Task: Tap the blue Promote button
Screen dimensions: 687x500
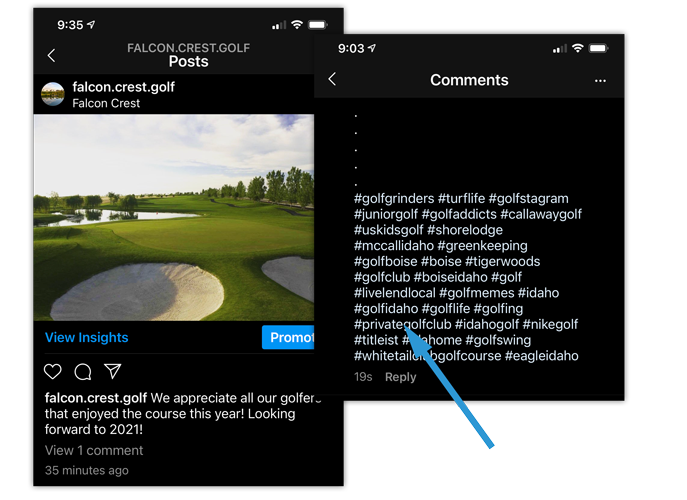Action: coord(288,337)
